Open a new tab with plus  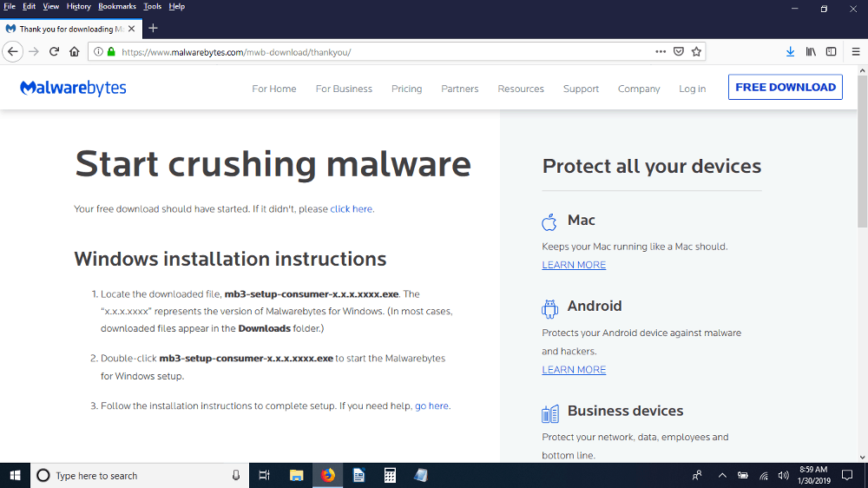154,29
